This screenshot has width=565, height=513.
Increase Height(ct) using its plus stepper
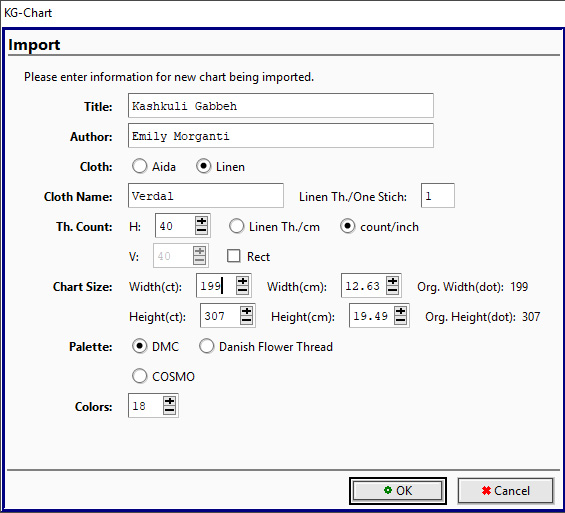pos(246,311)
